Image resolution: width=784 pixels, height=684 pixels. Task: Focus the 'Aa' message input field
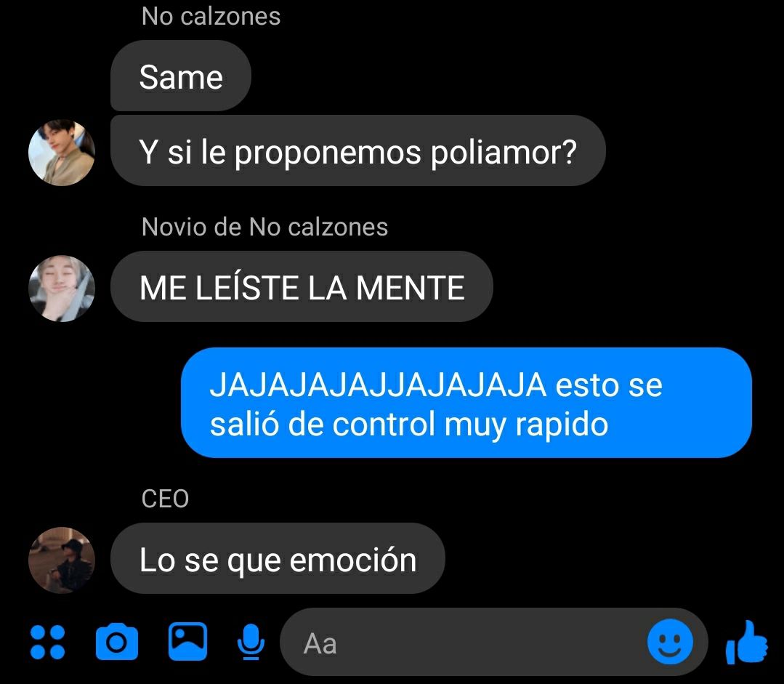tap(463, 643)
